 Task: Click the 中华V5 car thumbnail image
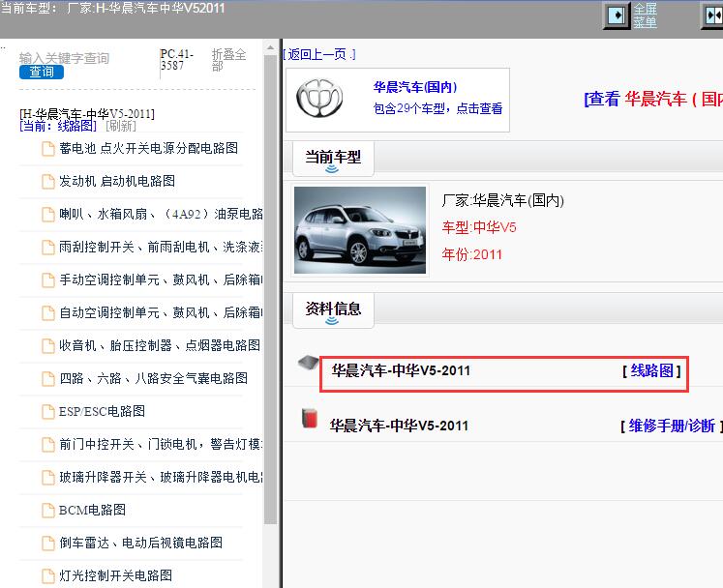pos(360,230)
